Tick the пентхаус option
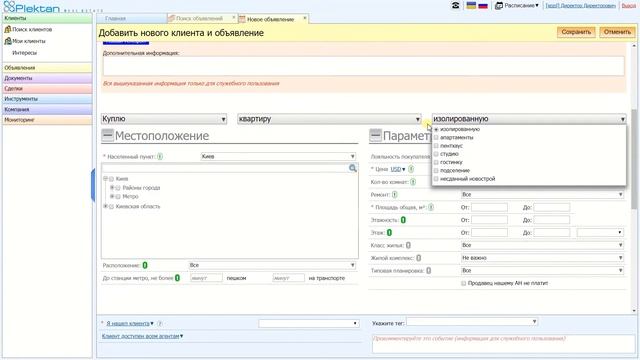Image resolution: width=640 pixels, height=360 pixels. tap(436, 146)
